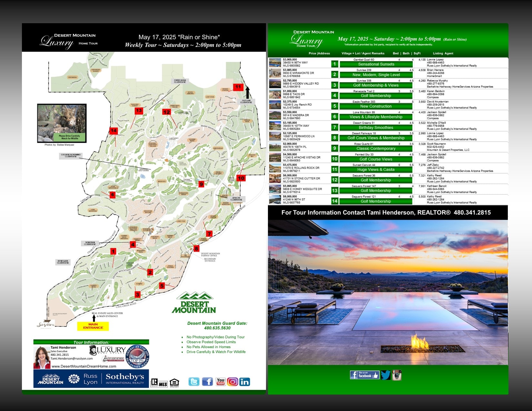Viewport: 532px width, 411px height.
Task: Click the infinity pool sunset photo
Action: coord(388,292)
